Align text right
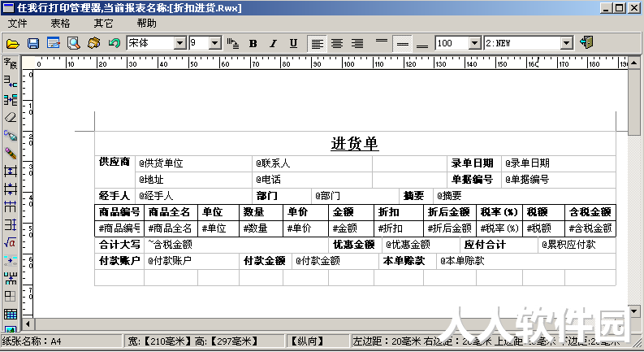The image size is (644, 352). [357, 43]
